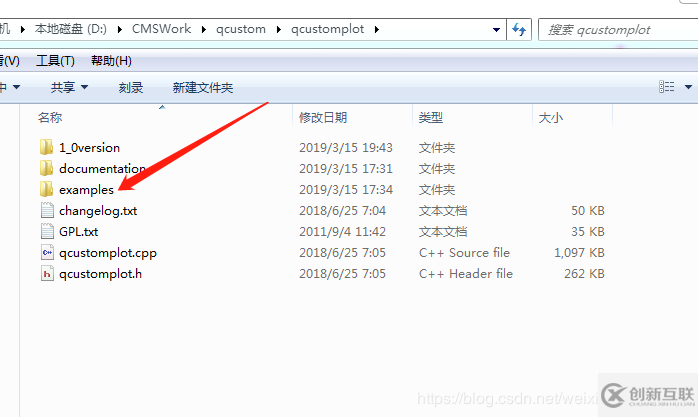The height and width of the screenshot is (417, 698).
Task: Select the file name qcustomplot.cpp
Action: 108,253
